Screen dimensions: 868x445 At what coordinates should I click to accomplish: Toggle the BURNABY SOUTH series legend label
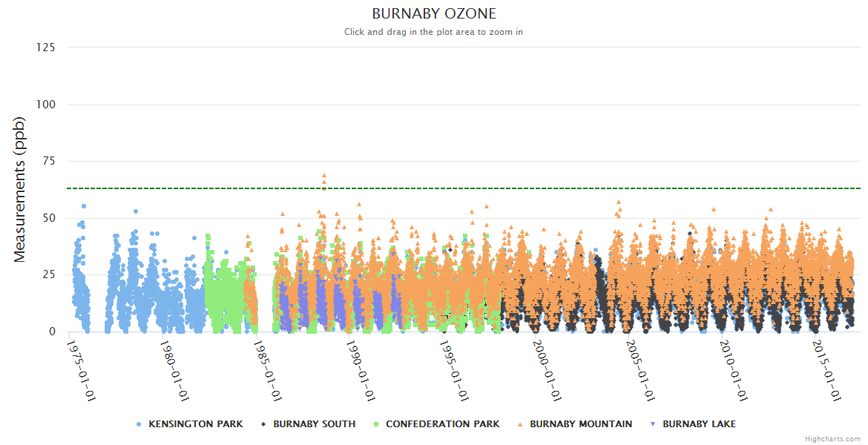point(314,424)
